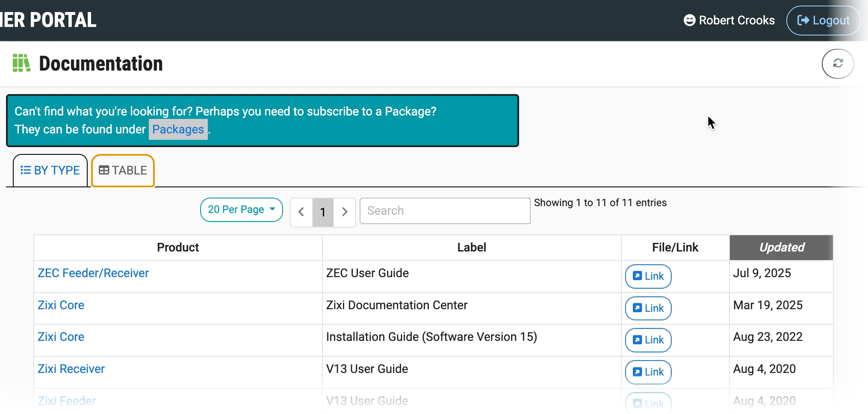Go to the next page arrow

click(x=345, y=212)
